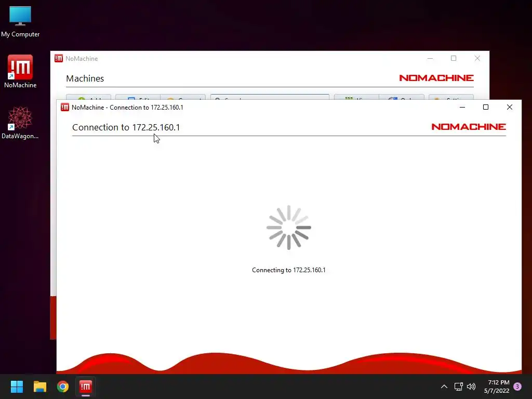Click the Machines window title bar icon

coord(59,58)
